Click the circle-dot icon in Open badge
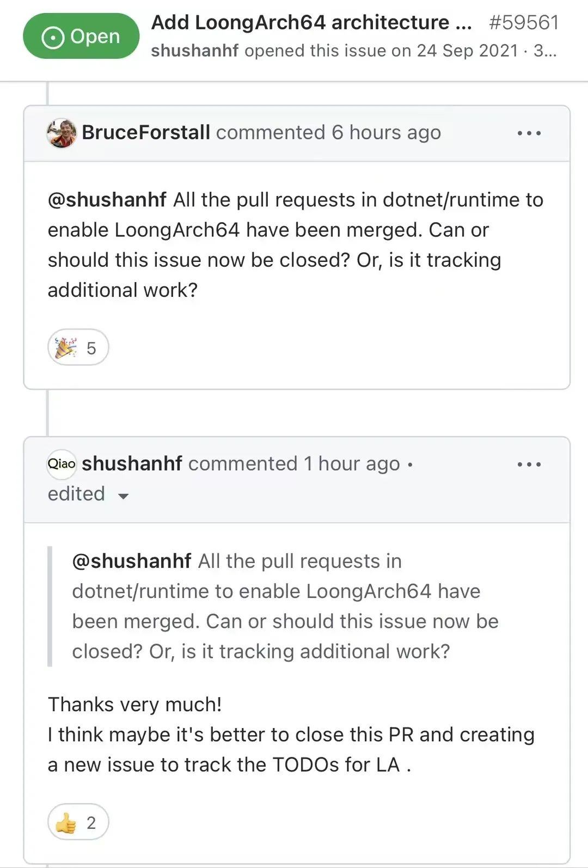 point(53,37)
